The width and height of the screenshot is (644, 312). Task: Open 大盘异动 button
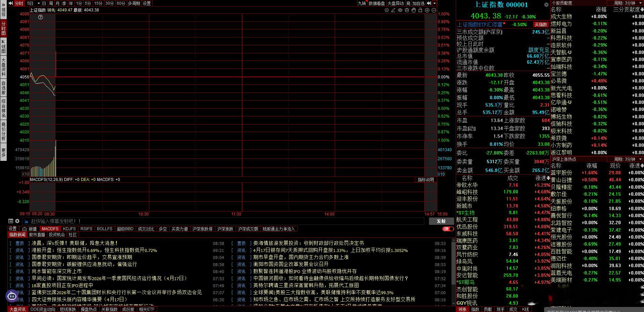tap(396, 3)
